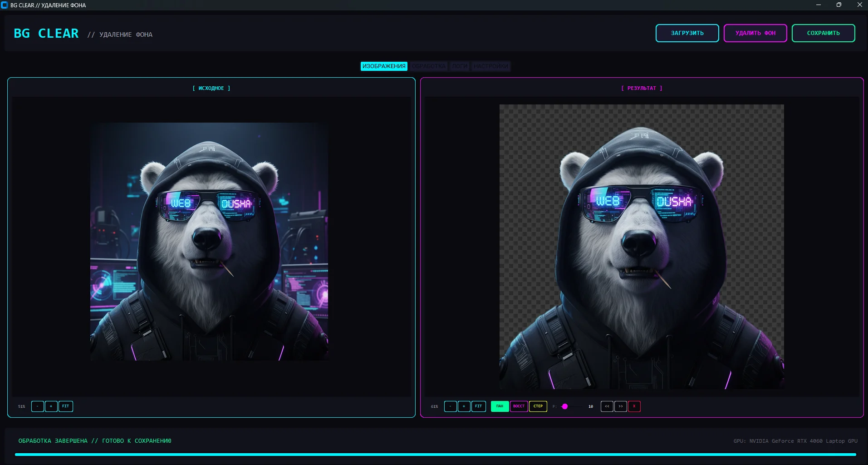
Task: Zoom in the source image with plus button
Action: pos(51,406)
